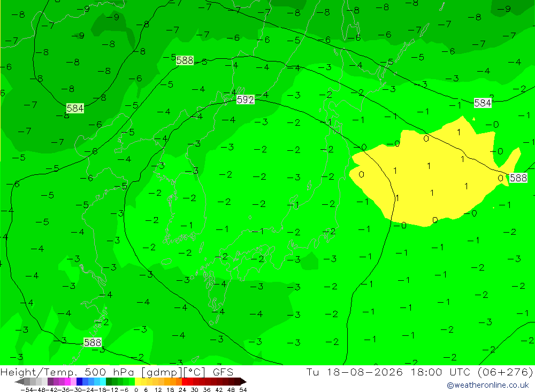
Task: Click the 588 label near bottom left
Action: (93, 342)
